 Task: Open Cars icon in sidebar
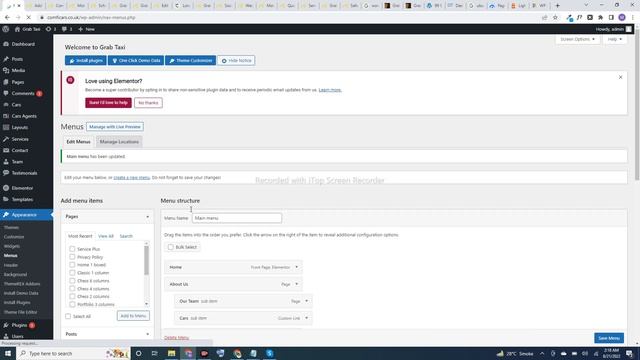click(x=6, y=105)
